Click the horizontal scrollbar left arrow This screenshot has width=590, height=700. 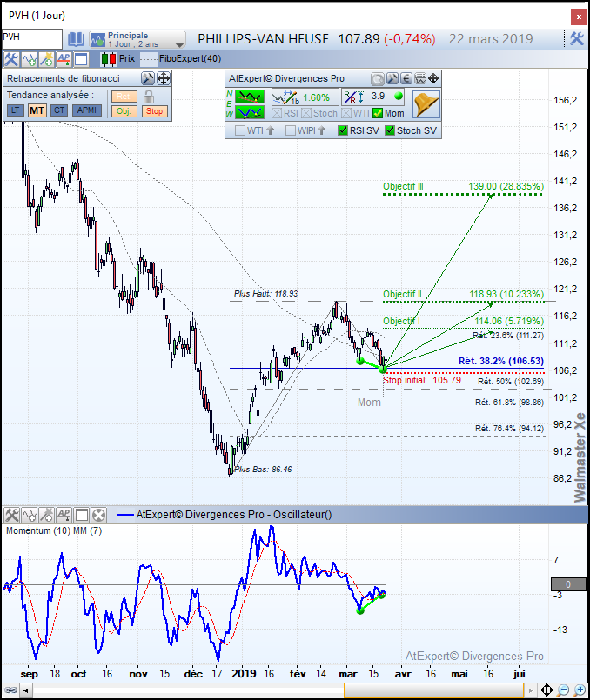[x=25, y=691]
